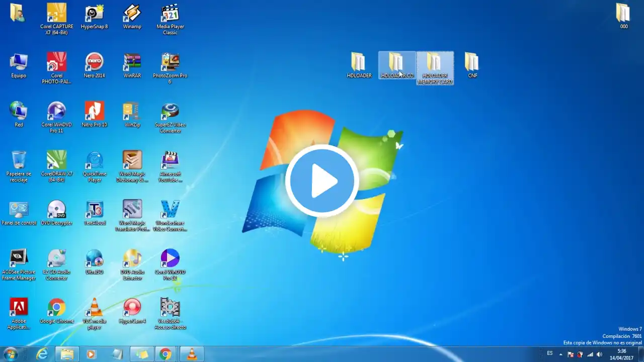Open the volume speaker tray icon
The height and width of the screenshot is (362, 644).
pos(599,354)
